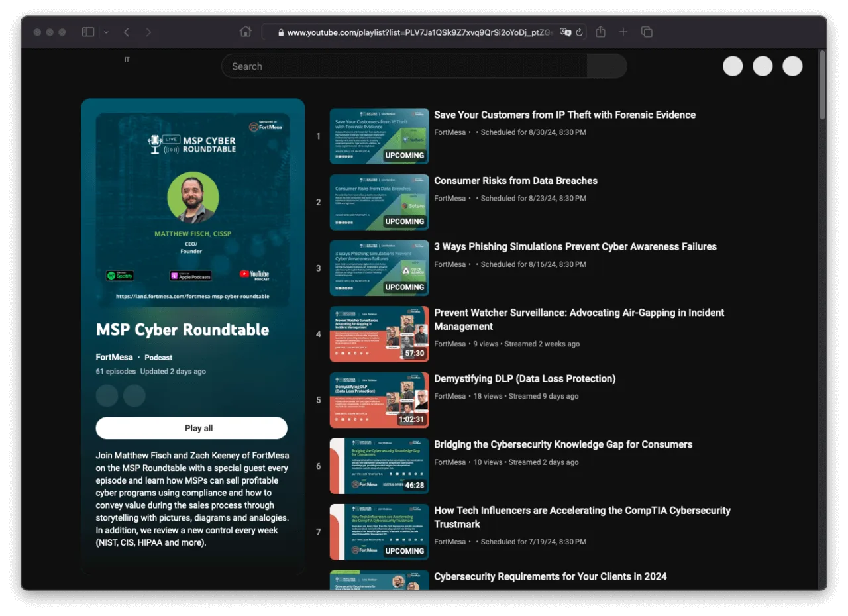
Task: Select the '61 episodes' count text
Action: click(116, 372)
